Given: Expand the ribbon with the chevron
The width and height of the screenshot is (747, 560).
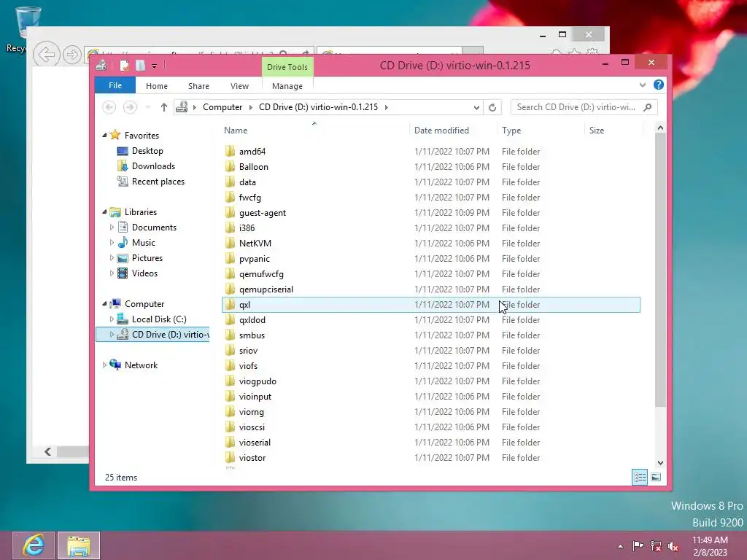Looking at the screenshot, I should (x=643, y=85).
